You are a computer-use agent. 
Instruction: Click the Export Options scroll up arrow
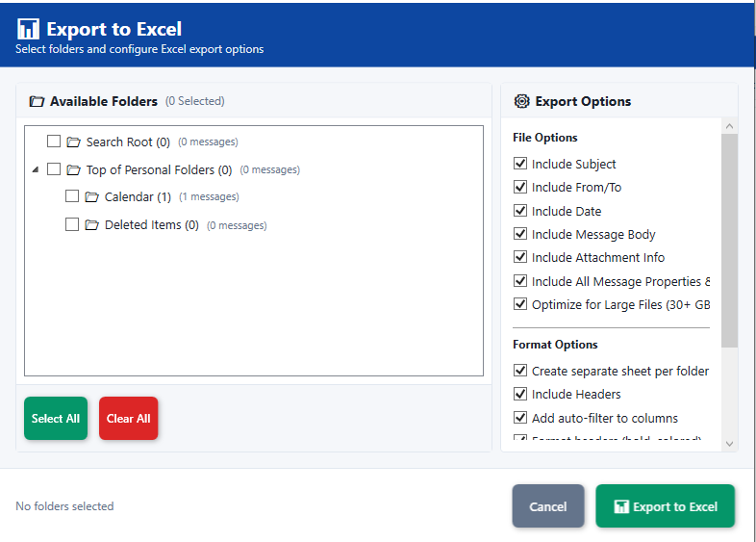729,126
